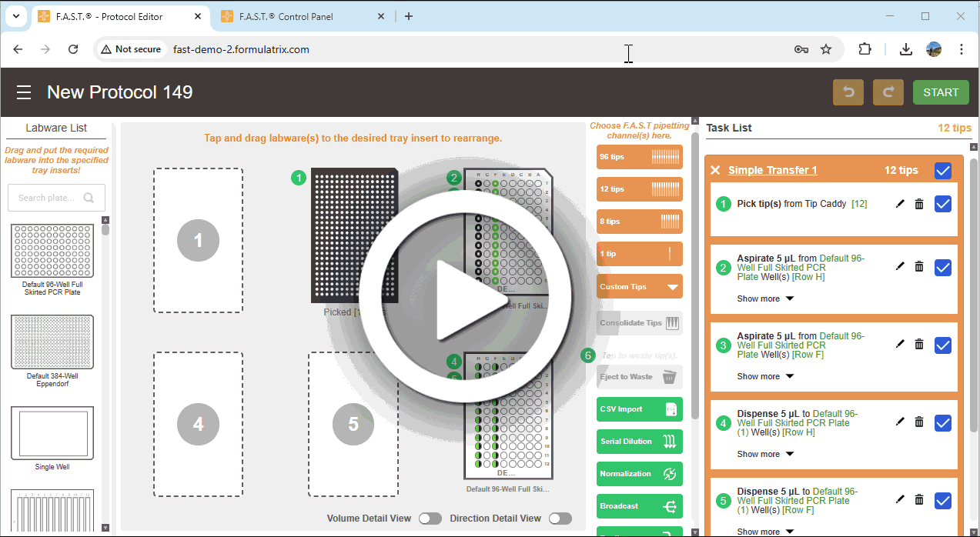980x537 pixels.
Task: Reload the page
Action: coord(73,49)
